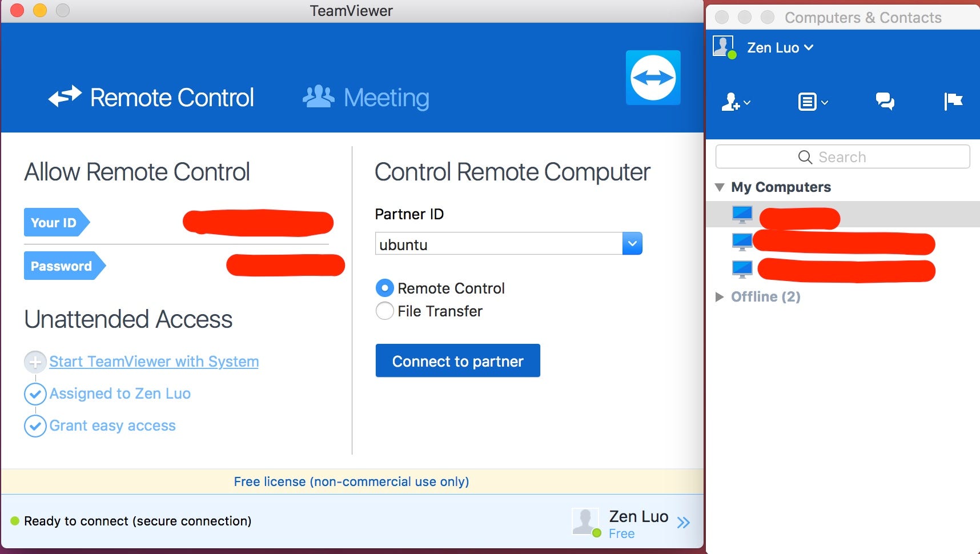The height and width of the screenshot is (554, 980).
Task: Click green status indicator dot
Action: pos(15,521)
